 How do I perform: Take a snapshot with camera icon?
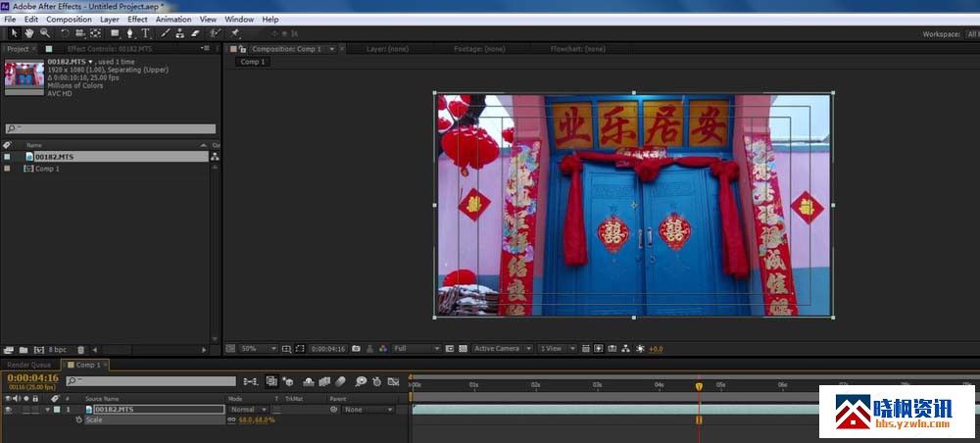click(357, 349)
